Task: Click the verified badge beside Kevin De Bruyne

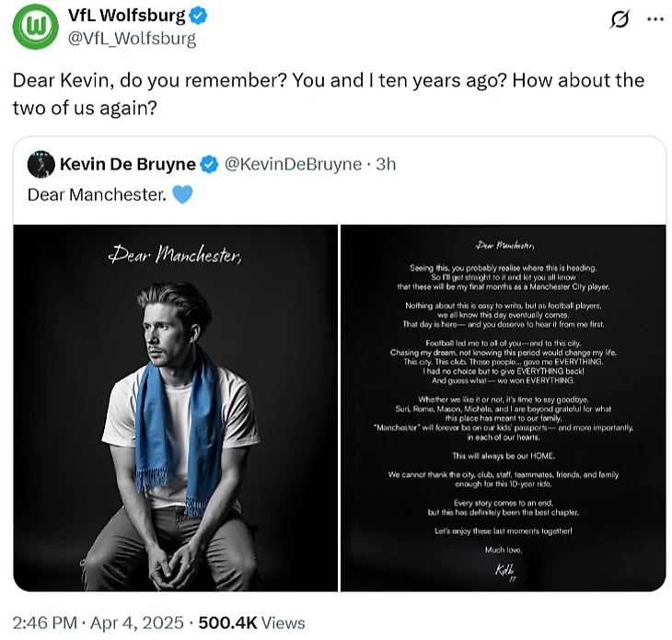Action: [209, 165]
